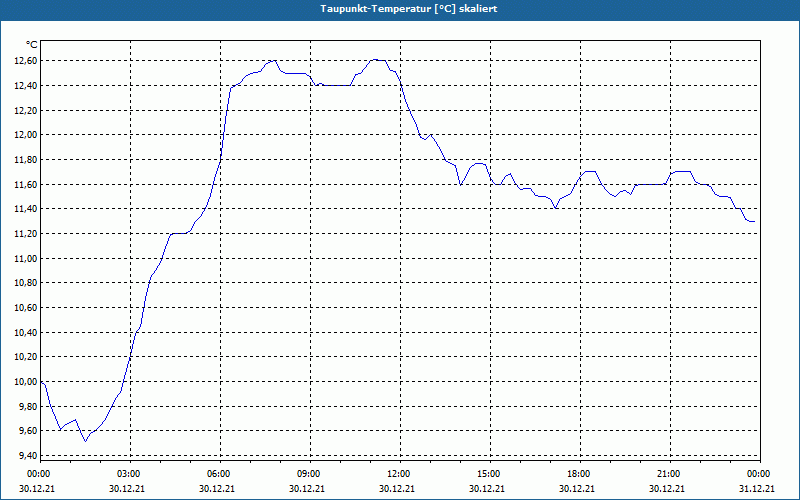Viewport: 800px width, 500px height.
Task: Select the 10,60 y-axis label
Action: pos(27,308)
